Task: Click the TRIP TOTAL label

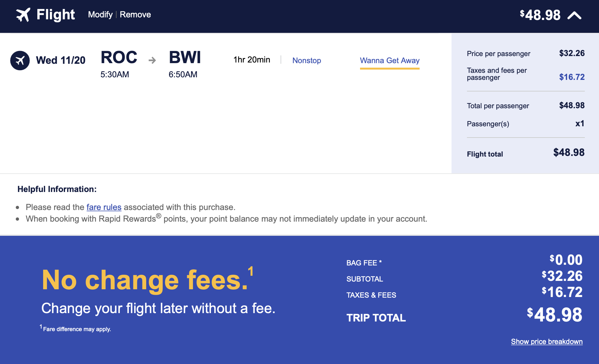Action: [376, 318]
